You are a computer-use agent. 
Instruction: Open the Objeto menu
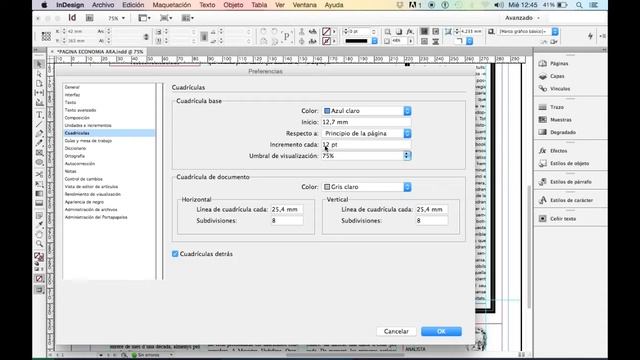(233, 5)
